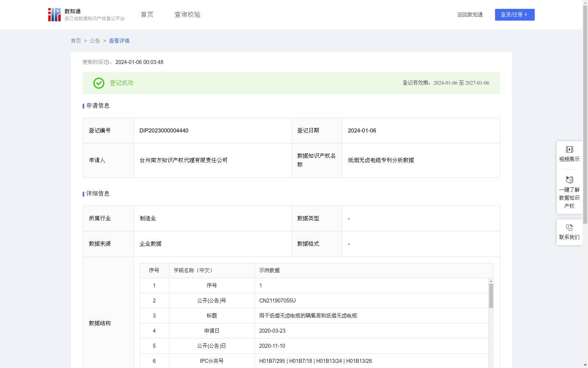The height and width of the screenshot is (368, 588).
Task: Click 低烟无卤电缆专利分析数据 name text
Action: 381,160
